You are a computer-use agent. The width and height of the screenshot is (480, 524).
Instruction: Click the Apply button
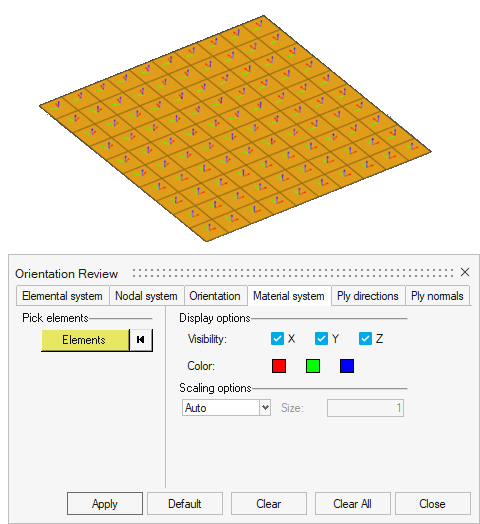tap(105, 504)
